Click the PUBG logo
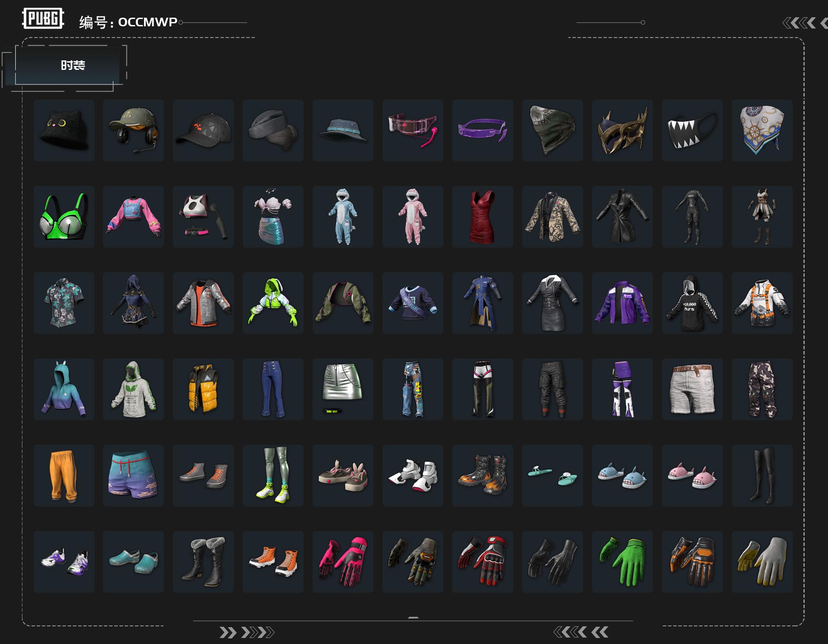 (x=43, y=19)
